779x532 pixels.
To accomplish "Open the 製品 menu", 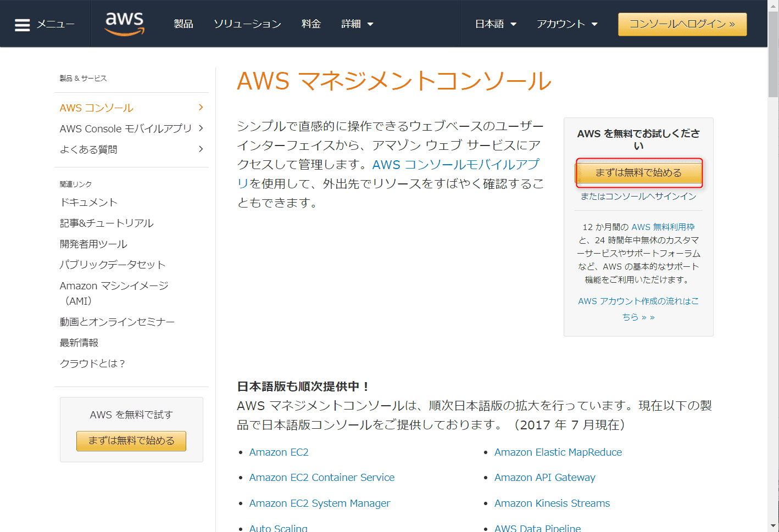I will coord(183,24).
